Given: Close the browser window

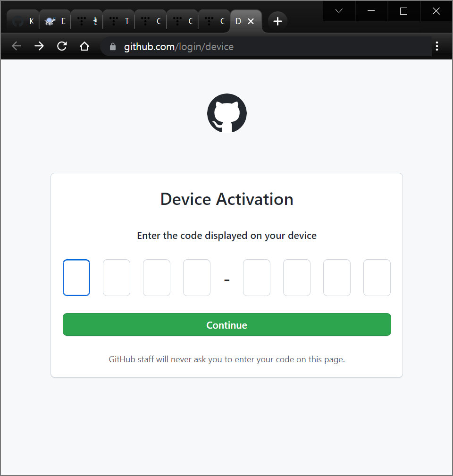Looking at the screenshot, I should pos(436,11).
